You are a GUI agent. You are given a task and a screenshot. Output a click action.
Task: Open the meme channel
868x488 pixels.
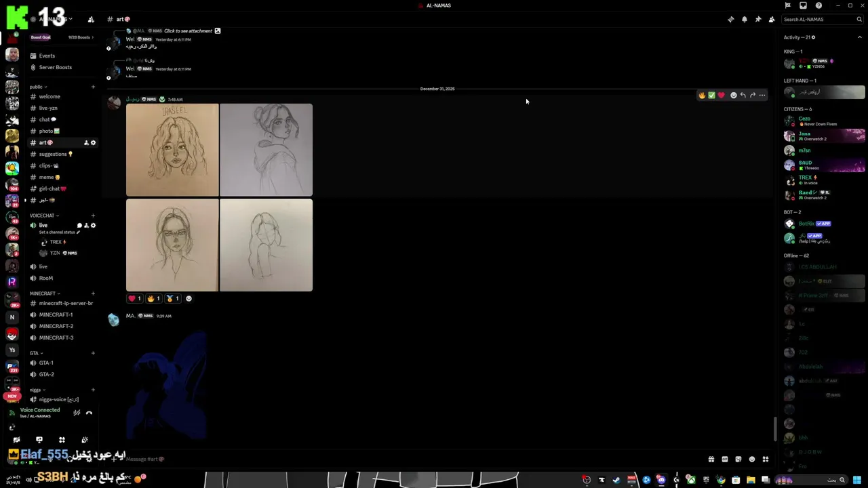[x=61, y=177]
